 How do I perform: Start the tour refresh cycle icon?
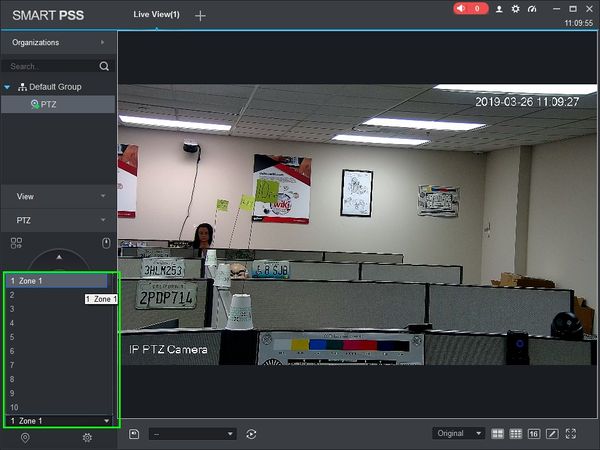click(251, 434)
